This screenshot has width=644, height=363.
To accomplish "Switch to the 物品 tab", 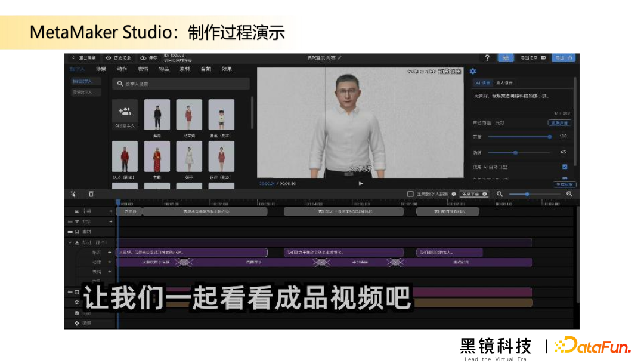I will pyautogui.click(x=164, y=69).
